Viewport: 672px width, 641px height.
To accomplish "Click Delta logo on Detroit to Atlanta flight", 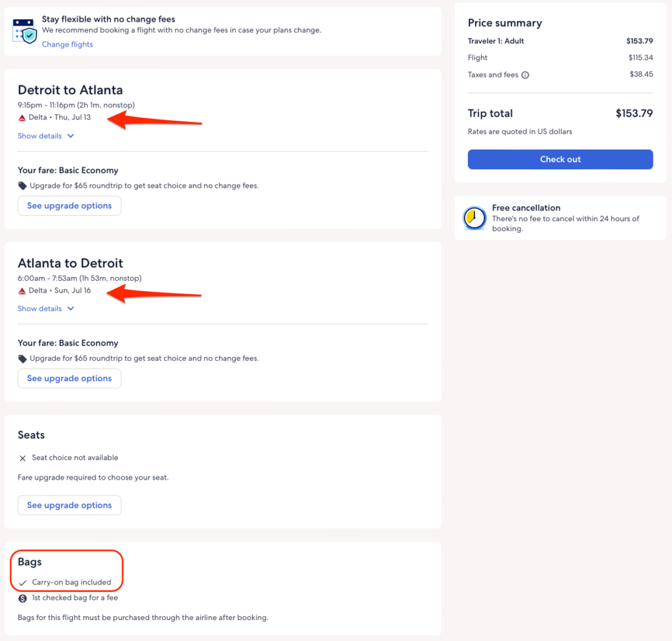I will [22, 117].
